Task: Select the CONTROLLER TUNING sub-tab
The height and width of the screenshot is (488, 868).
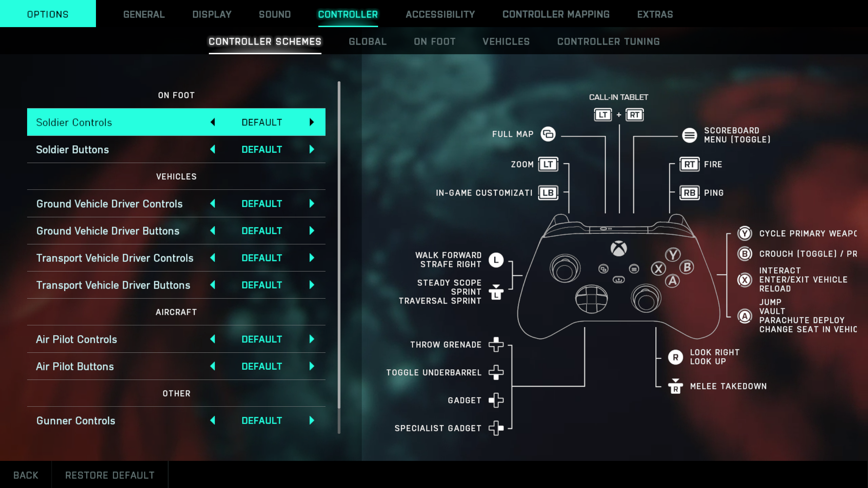Action: point(608,41)
